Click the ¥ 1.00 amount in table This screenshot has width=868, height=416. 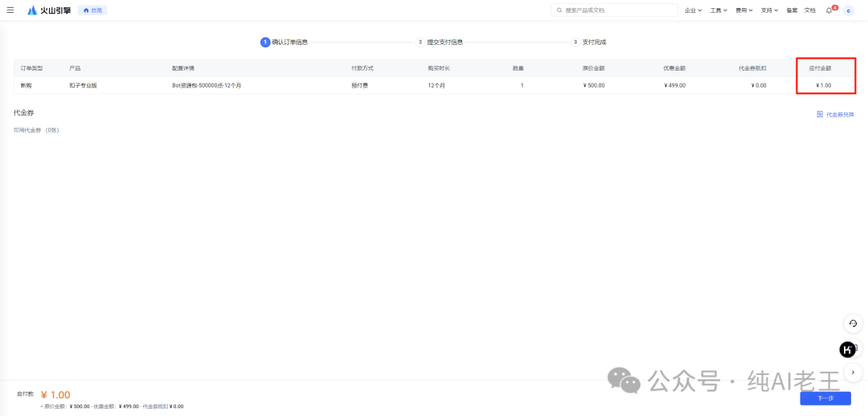tap(824, 86)
